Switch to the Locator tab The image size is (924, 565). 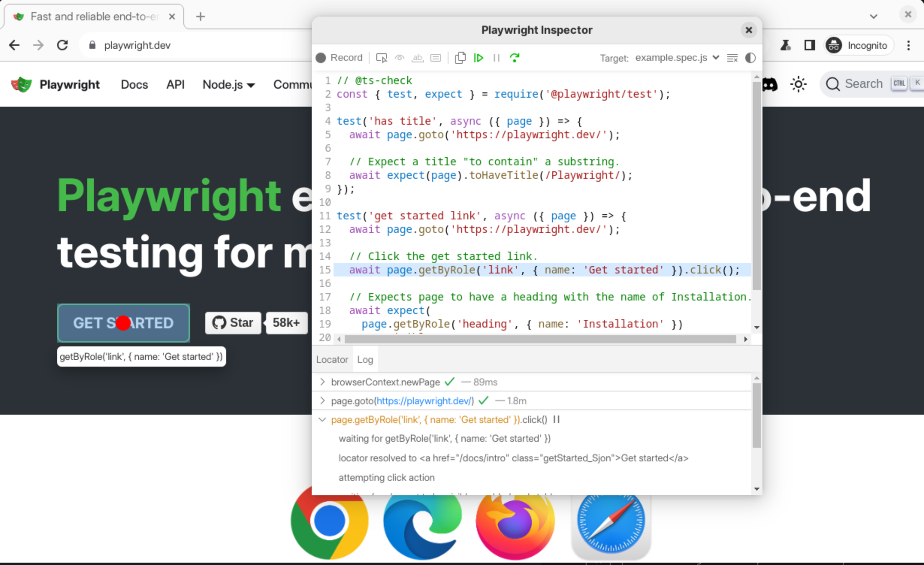coord(332,360)
